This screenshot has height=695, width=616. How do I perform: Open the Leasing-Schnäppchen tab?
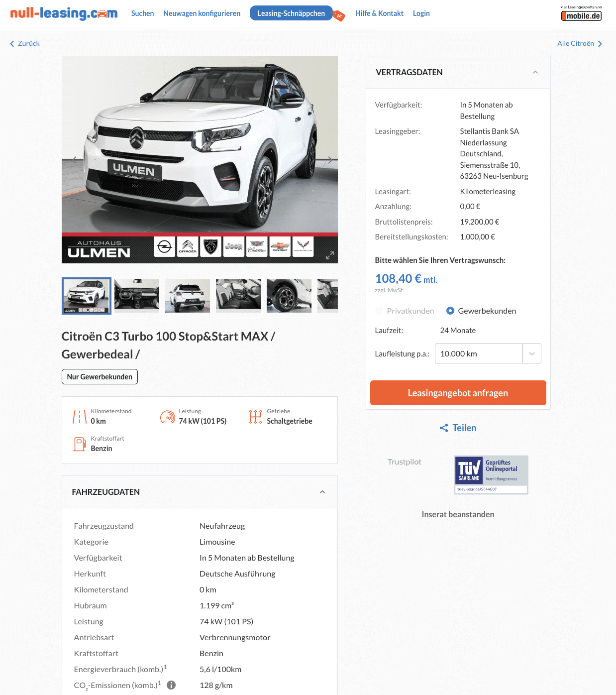[x=291, y=13]
